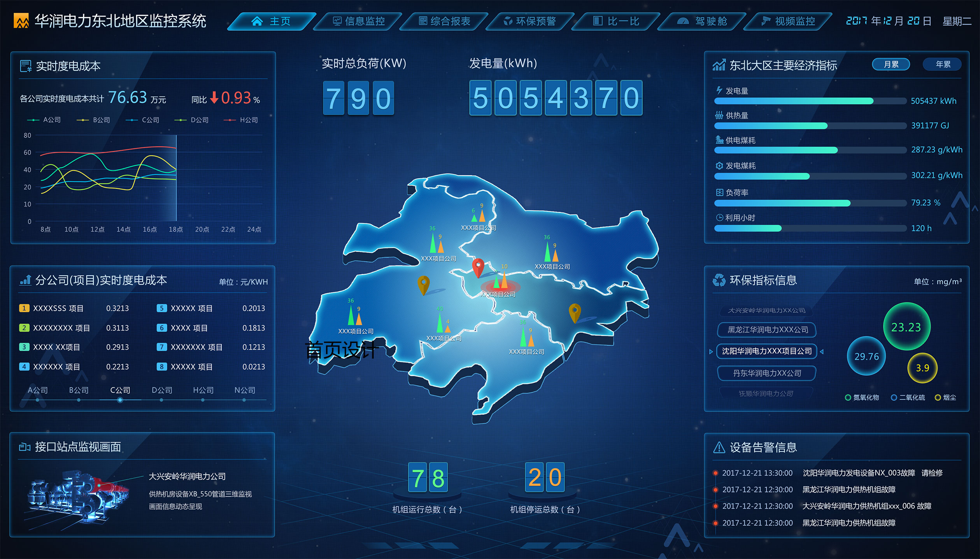Viewport: 980px width, 559px height.
Task: Select 黑龙江华润电力XXX公司 in company list
Action: 767,330
